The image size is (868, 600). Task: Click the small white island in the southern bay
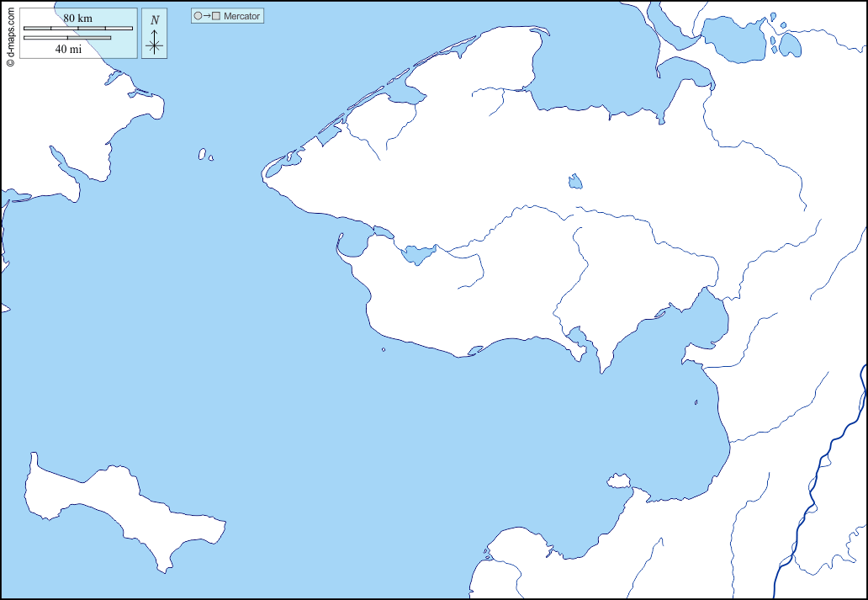pyautogui.click(x=621, y=481)
